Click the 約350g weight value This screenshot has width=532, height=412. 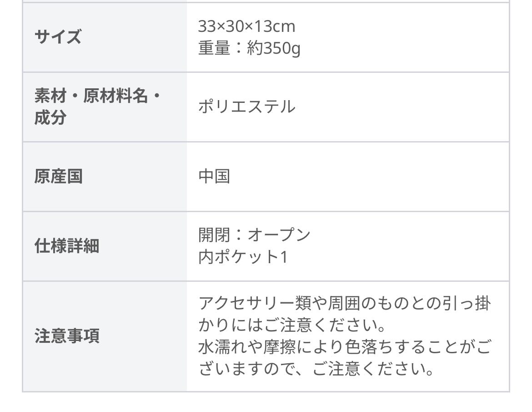pyautogui.click(x=274, y=48)
